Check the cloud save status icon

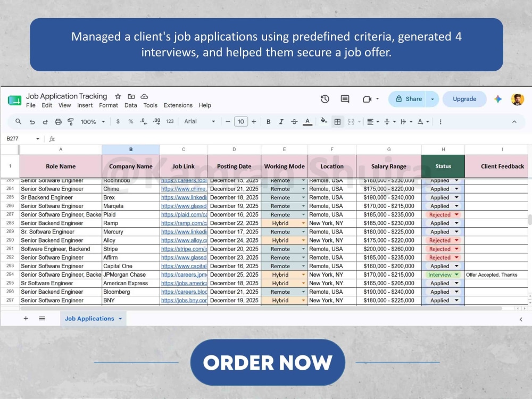pyautogui.click(x=144, y=96)
